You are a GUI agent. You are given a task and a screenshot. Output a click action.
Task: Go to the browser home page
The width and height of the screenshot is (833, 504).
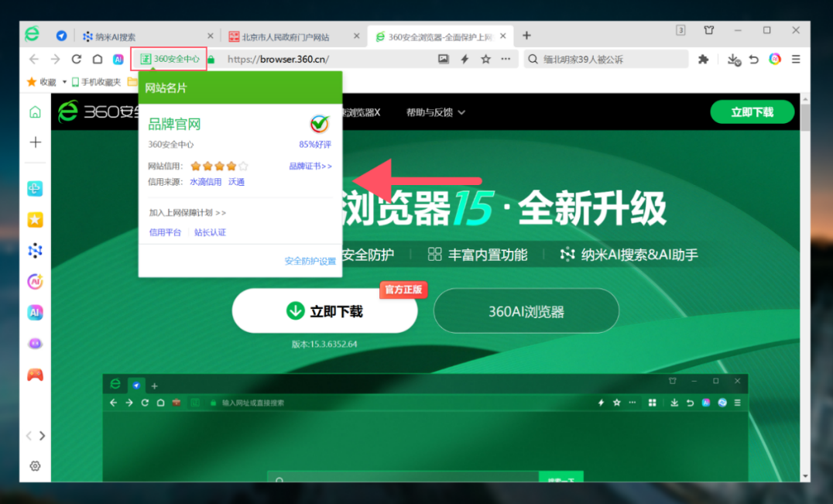[x=98, y=59]
